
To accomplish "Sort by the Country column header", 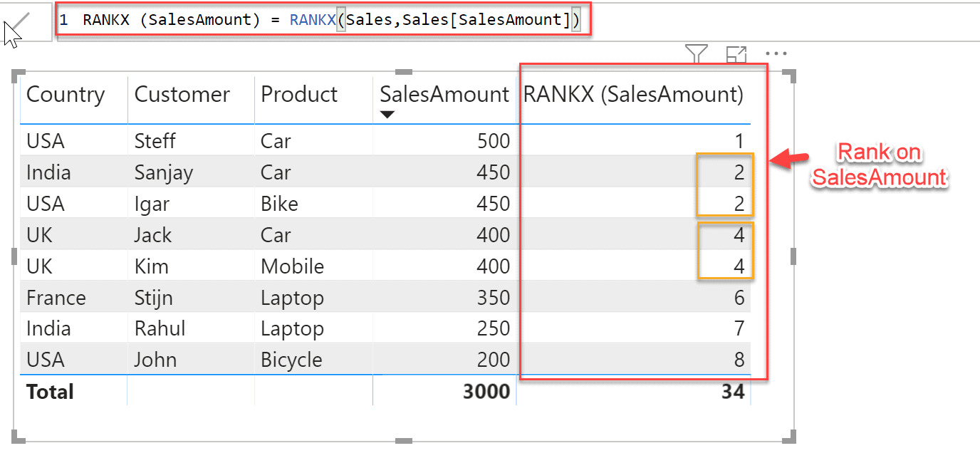I will [66, 95].
